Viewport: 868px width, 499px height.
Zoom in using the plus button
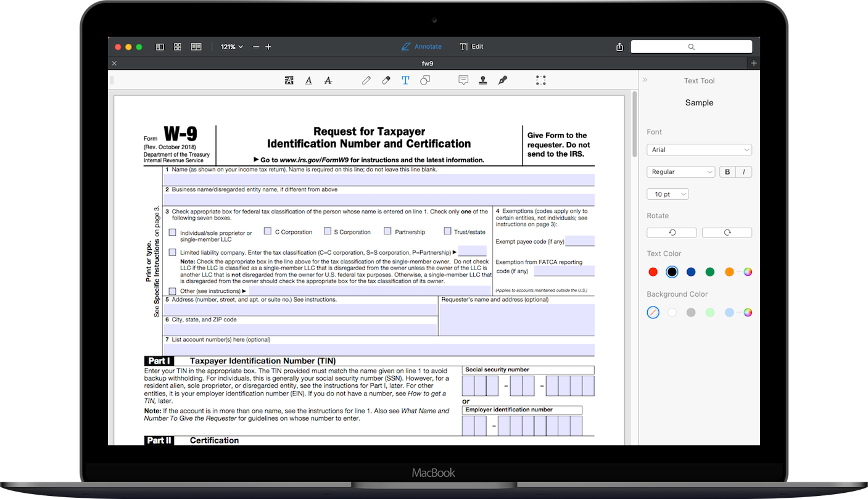pos(268,46)
